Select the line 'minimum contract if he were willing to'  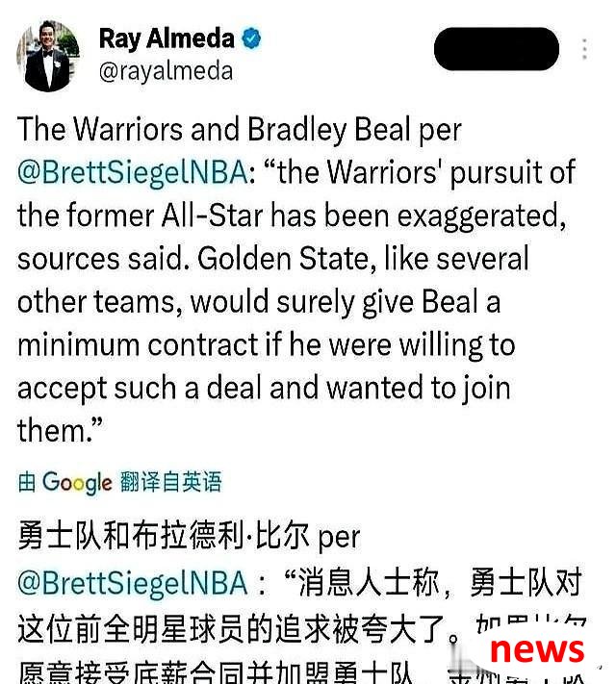tap(267, 345)
